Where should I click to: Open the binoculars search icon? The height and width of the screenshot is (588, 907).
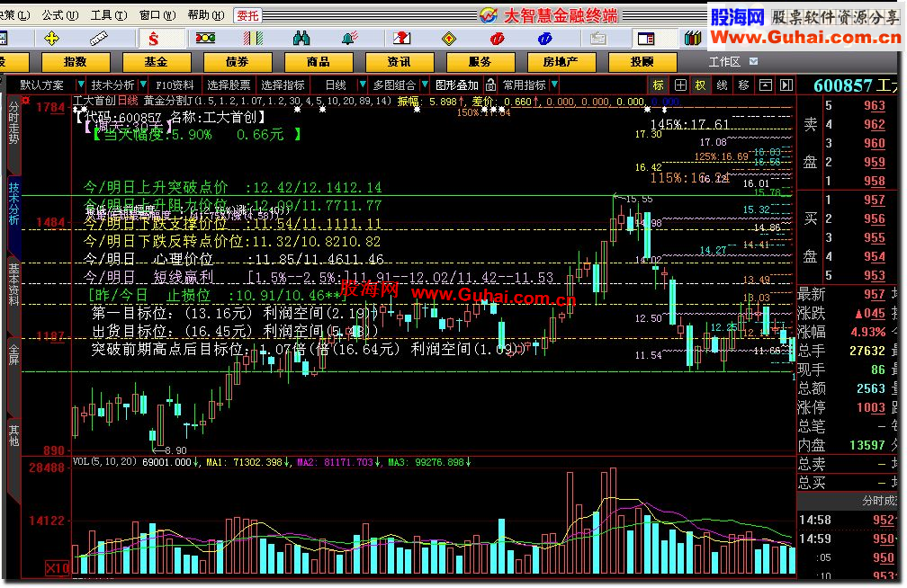pyautogui.click(x=301, y=39)
